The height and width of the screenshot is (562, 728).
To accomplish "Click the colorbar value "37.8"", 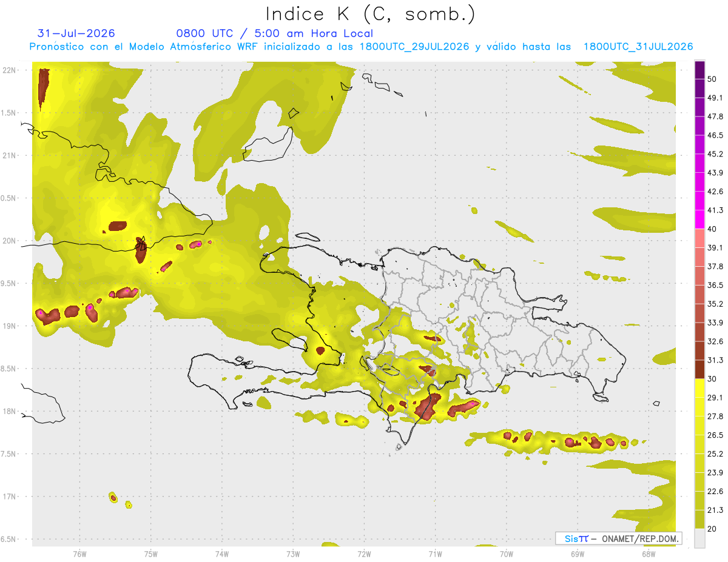I will click(715, 266).
